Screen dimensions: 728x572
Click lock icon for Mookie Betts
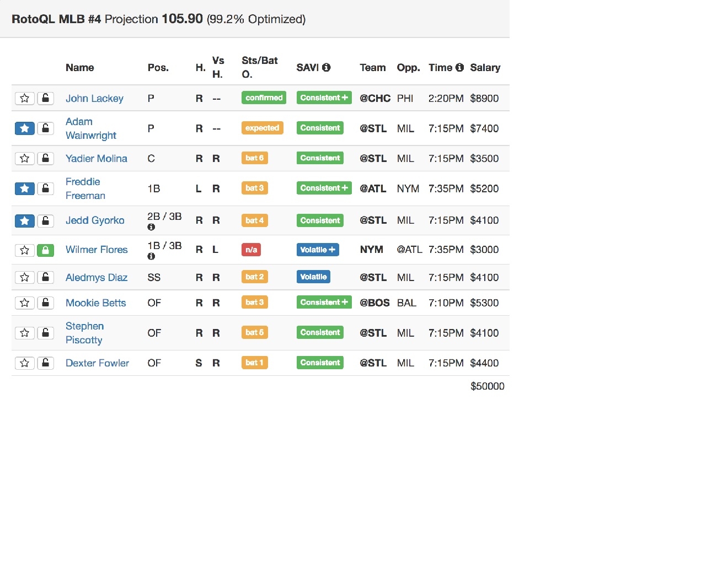click(x=46, y=303)
